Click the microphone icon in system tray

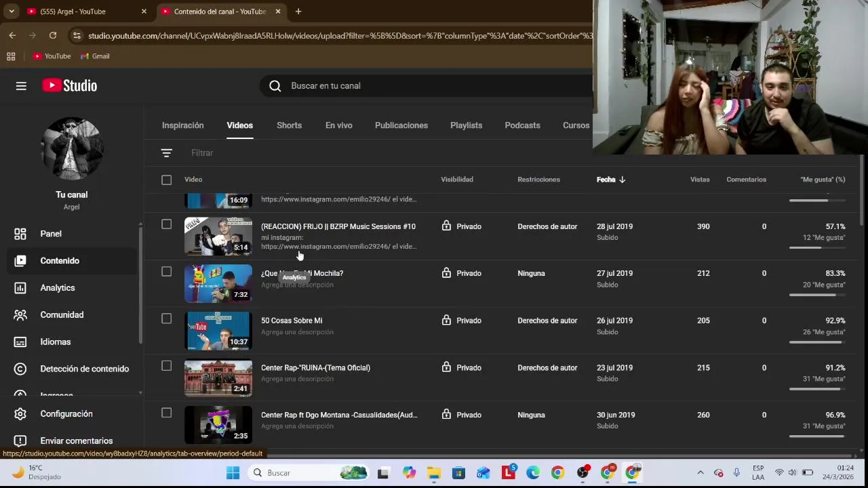(736, 473)
